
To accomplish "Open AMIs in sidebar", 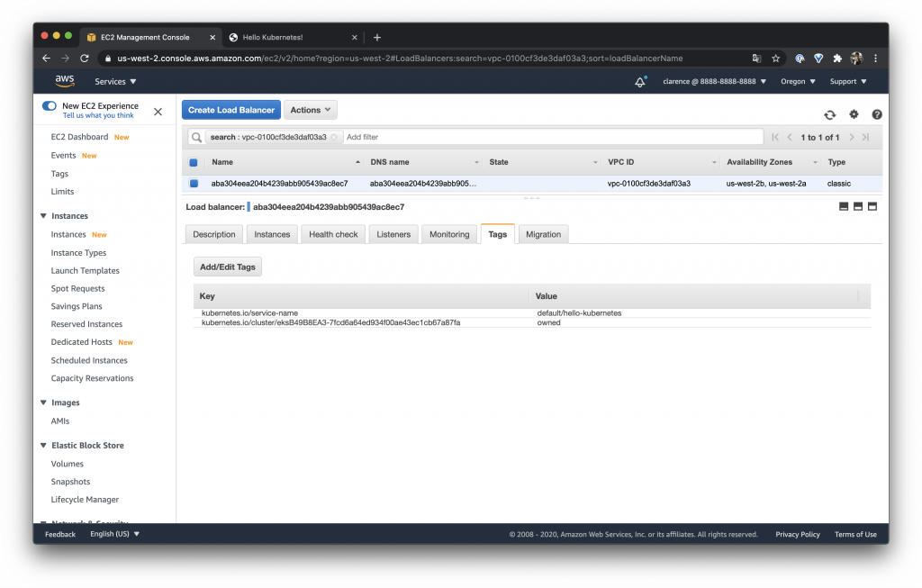I will coord(60,421).
